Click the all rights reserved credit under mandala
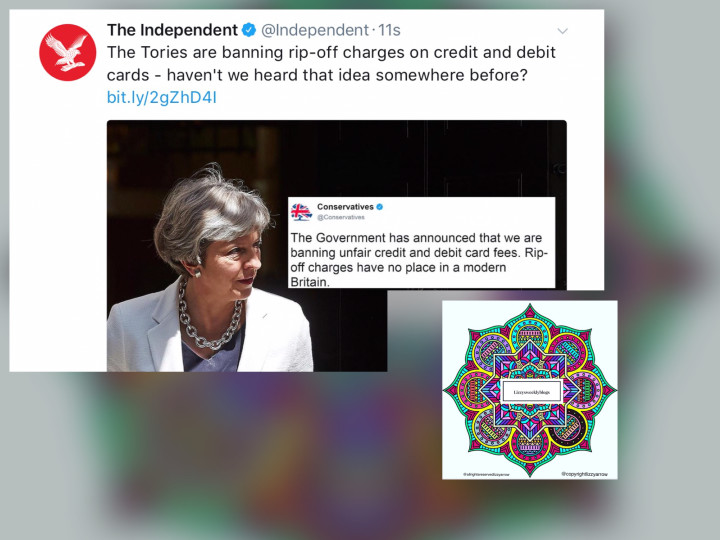This screenshot has width=720, height=540. pos(486,474)
